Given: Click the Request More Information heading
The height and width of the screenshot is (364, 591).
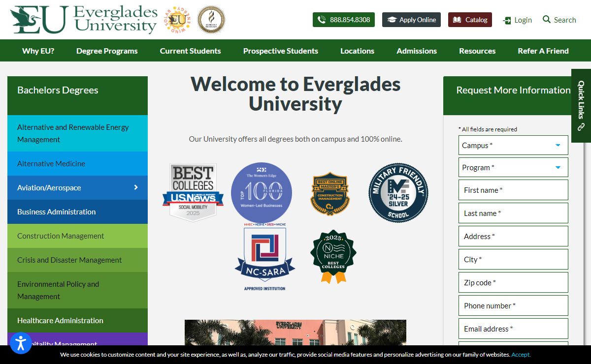Looking at the screenshot, I should (x=513, y=90).
